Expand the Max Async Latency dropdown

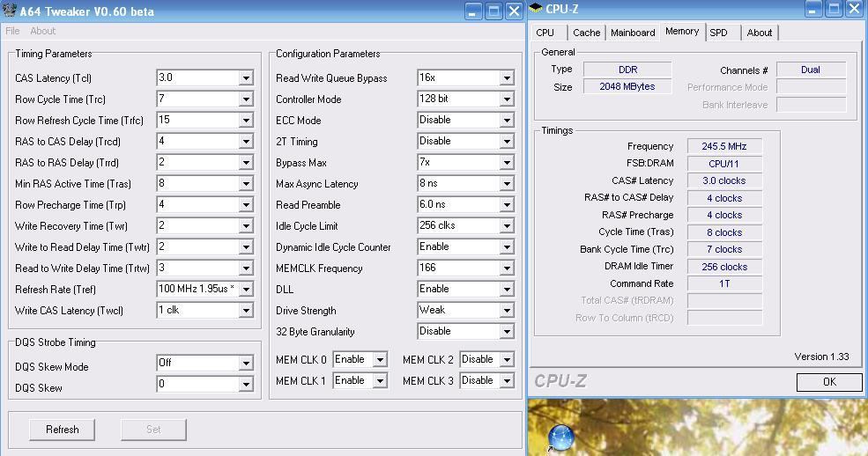507,184
